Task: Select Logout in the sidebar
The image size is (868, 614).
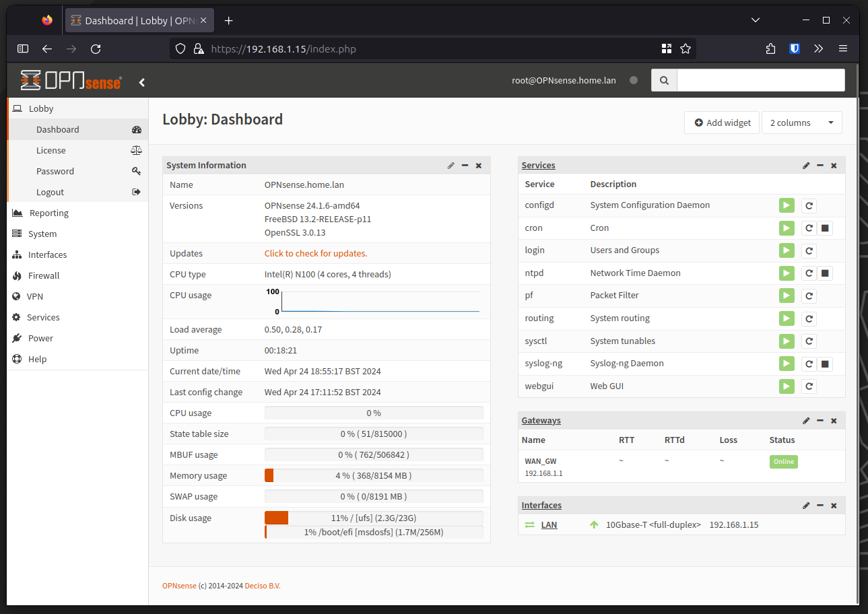Action: point(77,192)
